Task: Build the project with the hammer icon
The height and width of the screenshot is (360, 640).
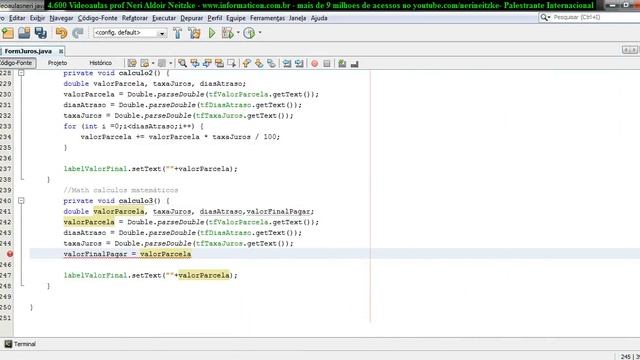Action: coord(178,33)
